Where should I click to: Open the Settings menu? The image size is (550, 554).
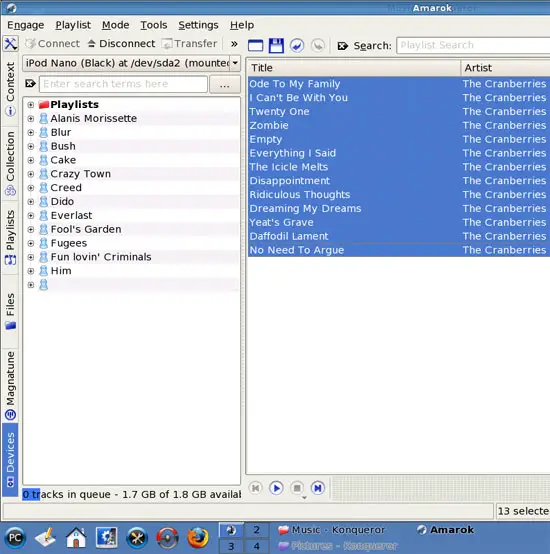[198, 25]
